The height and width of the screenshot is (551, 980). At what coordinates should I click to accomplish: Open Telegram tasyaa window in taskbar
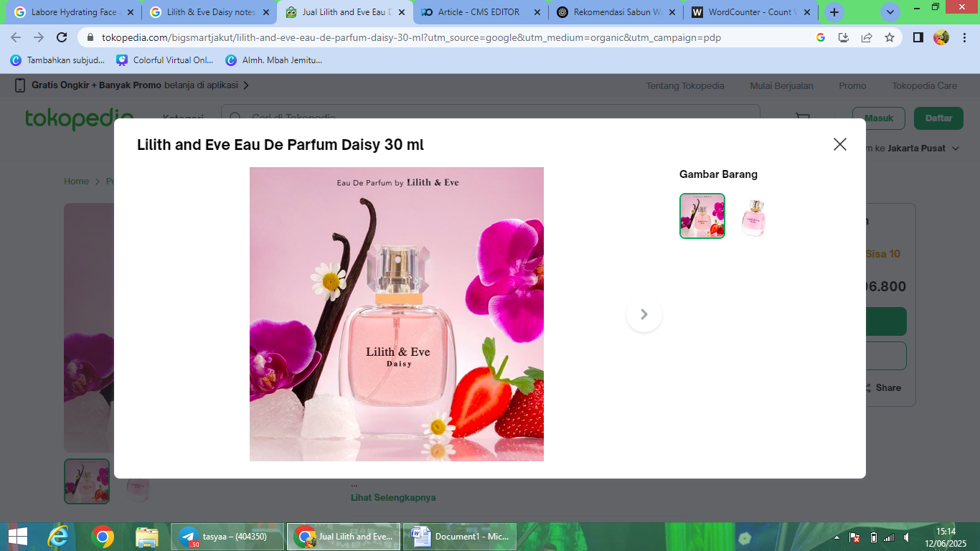pos(227,537)
